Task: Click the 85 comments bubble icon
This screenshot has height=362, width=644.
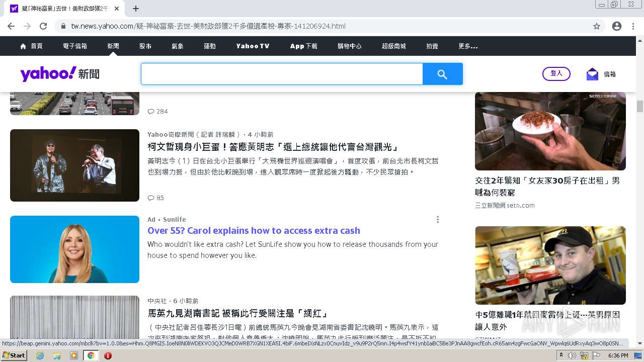Action: (x=150, y=198)
